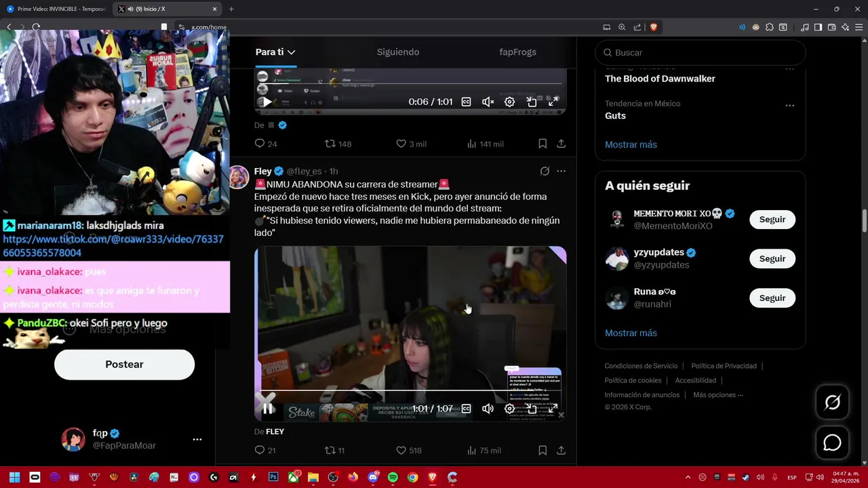Open settings gear on the Fley video
Image resolution: width=868 pixels, height=488 pixels.
pyautogui.click(x=509, y=409)
